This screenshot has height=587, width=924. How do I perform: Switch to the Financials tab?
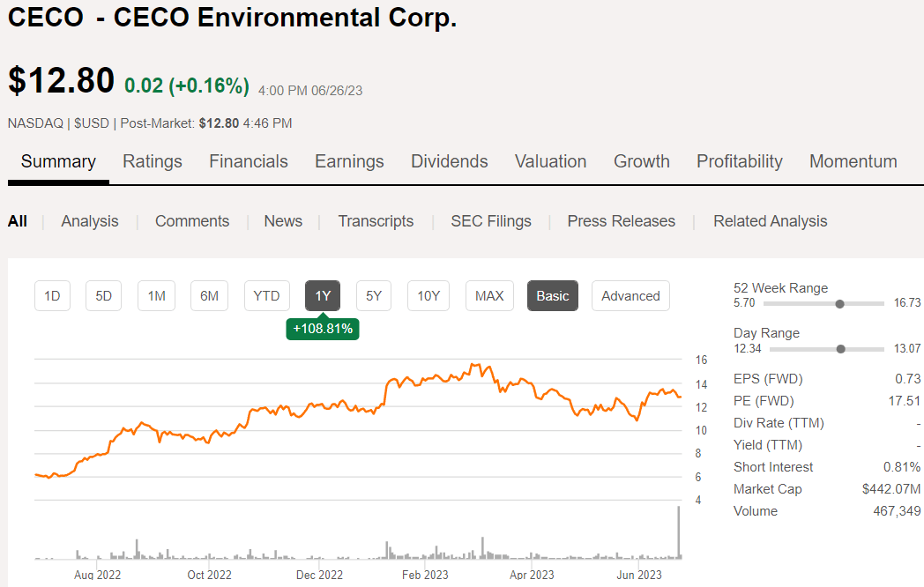248,161
